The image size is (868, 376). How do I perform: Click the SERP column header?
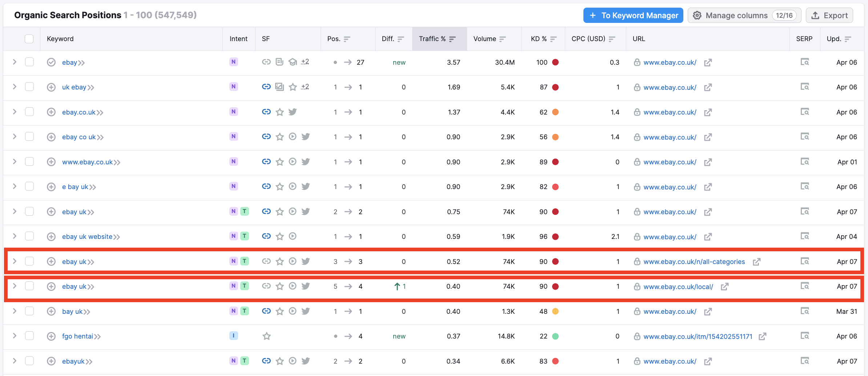coord(804,39)
